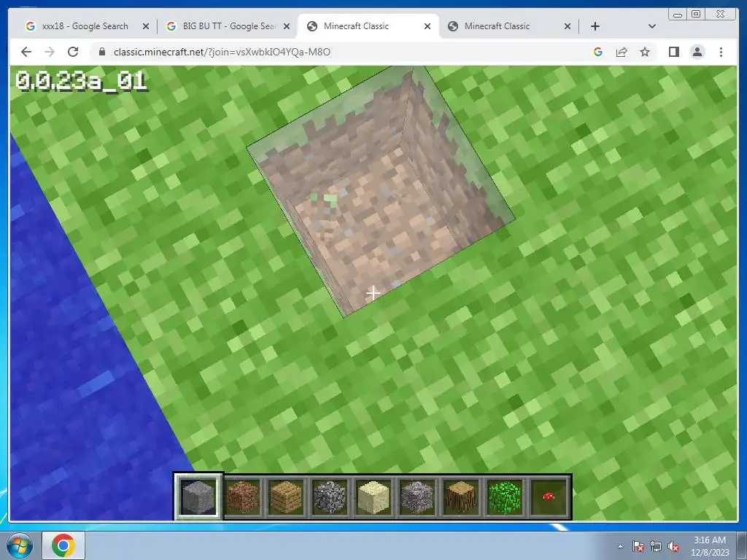This screenshot has width=747, height=560.
Task: Select the sand block in hotbar
Action: click(373, 497)
